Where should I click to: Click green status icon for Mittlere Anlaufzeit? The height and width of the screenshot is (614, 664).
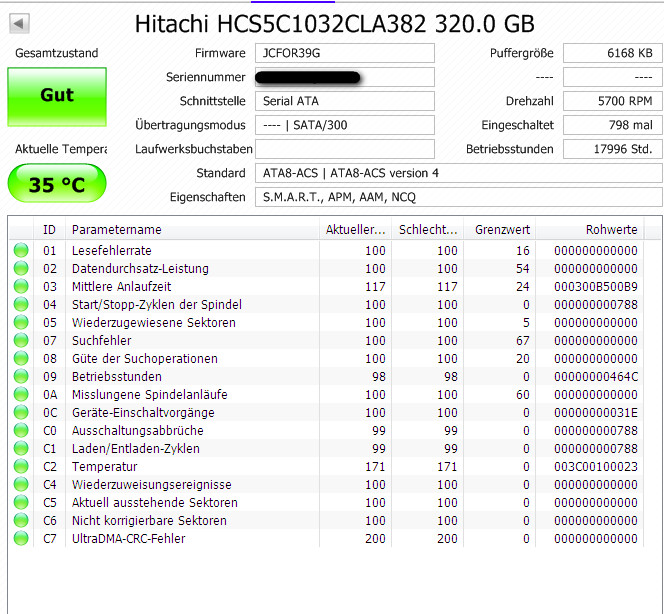pos(21,286)
